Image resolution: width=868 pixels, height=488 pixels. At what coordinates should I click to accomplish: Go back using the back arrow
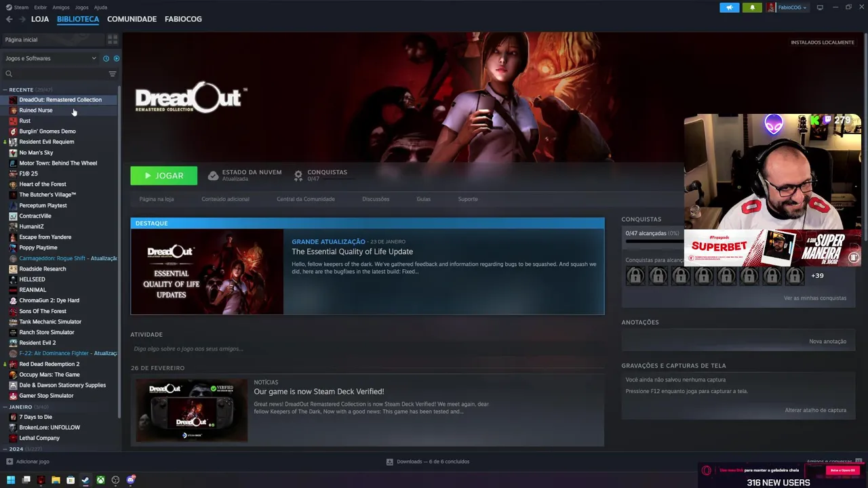(x=9, y=19)
